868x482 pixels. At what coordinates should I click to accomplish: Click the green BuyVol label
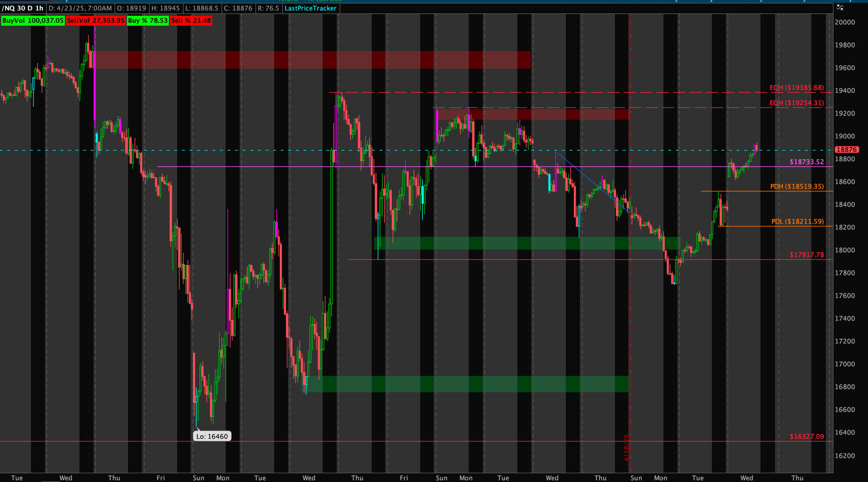tap(33, 20)
